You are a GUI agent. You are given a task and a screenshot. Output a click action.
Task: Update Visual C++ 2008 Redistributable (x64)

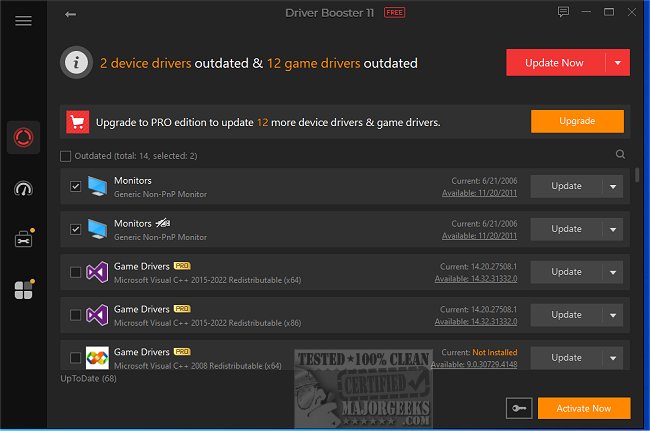tap(566, 358)
